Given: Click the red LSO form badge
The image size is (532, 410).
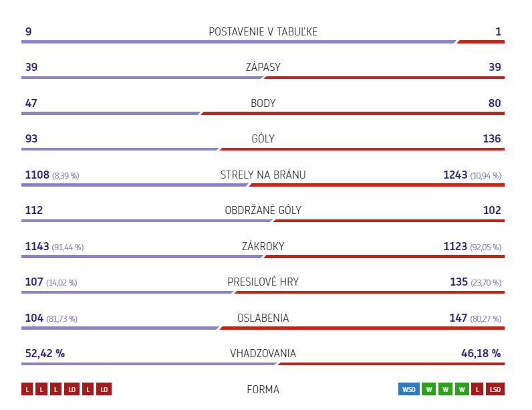Looking at the screenshot, I should (495, 389).
